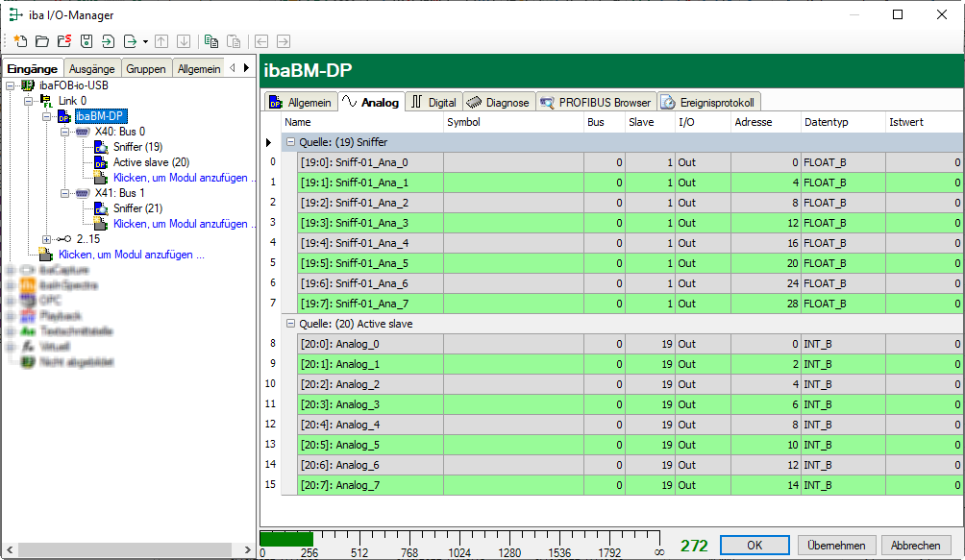Collapse the Quelle: (19) Sniffer group
The image size is (965, 560).
click(290, 142)
